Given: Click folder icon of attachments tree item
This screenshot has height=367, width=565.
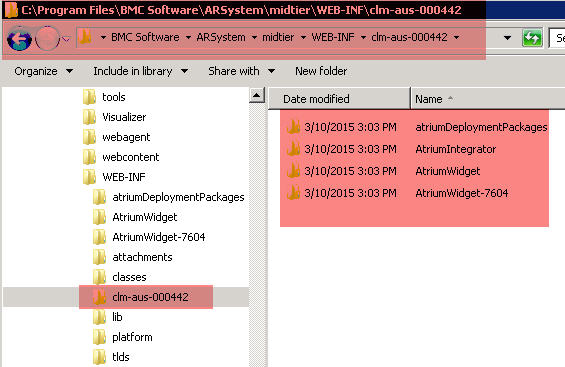Looking at the screenshot, I should 99,257.
